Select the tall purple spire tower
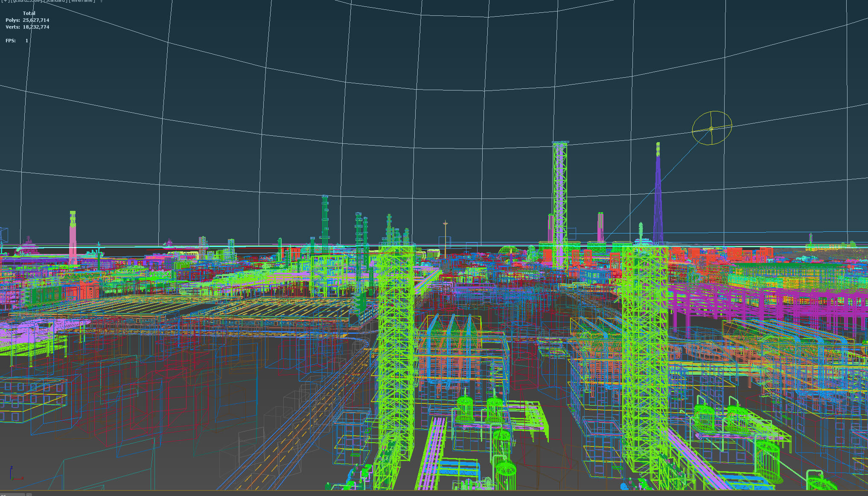This screenshot has height=496, width=868. 658,194
